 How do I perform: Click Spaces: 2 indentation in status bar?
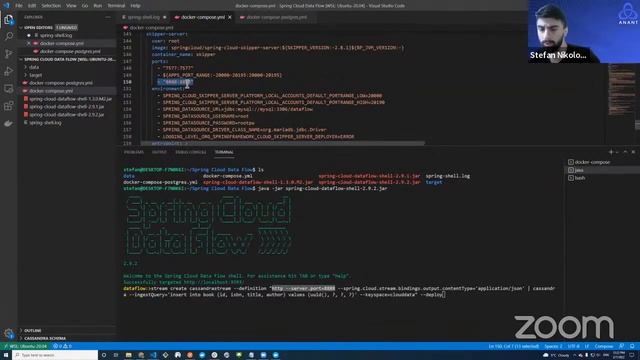[553, 346]
